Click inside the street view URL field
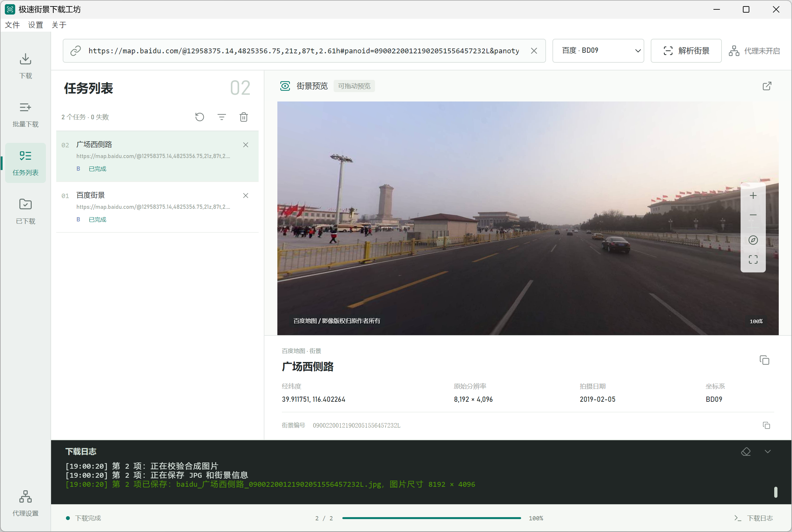 click(304, 51)
